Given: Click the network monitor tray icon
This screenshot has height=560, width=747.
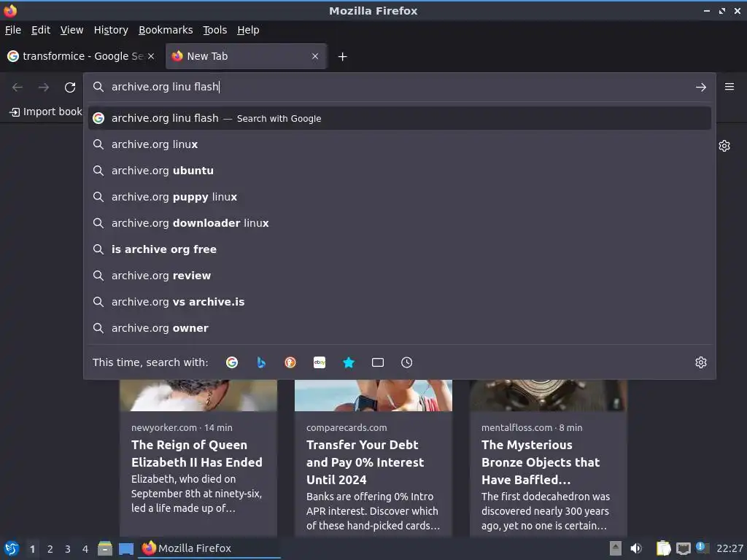Looking at the screenshot, I should pos(683,548).
